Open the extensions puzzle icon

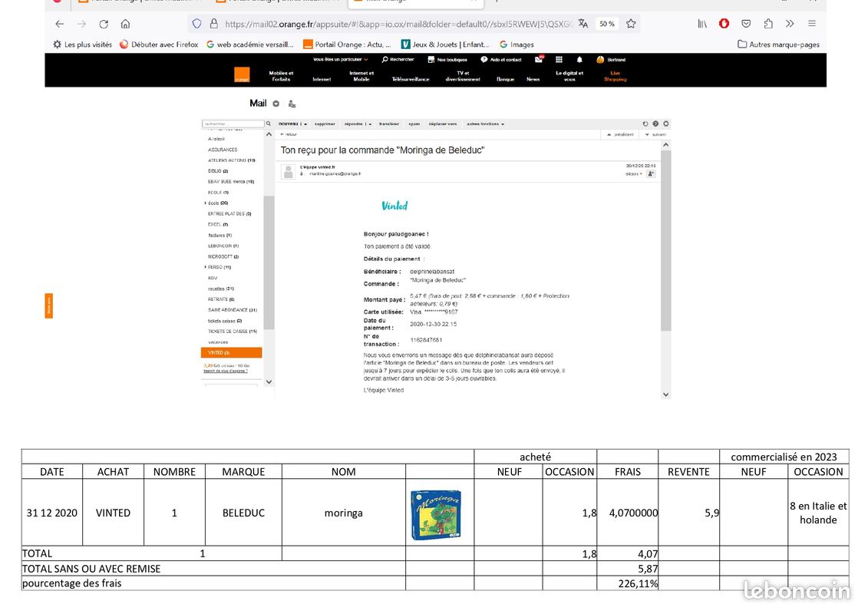tap(768, 23)
